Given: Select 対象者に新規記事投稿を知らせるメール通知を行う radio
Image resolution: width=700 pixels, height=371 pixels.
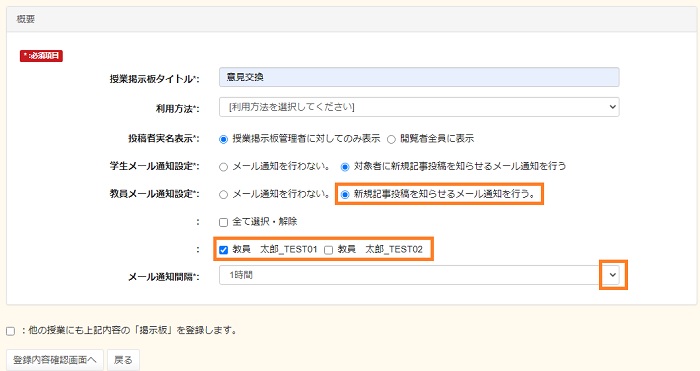Looking at the screenshot, I should pyautogui.click(x=345, y=167).
